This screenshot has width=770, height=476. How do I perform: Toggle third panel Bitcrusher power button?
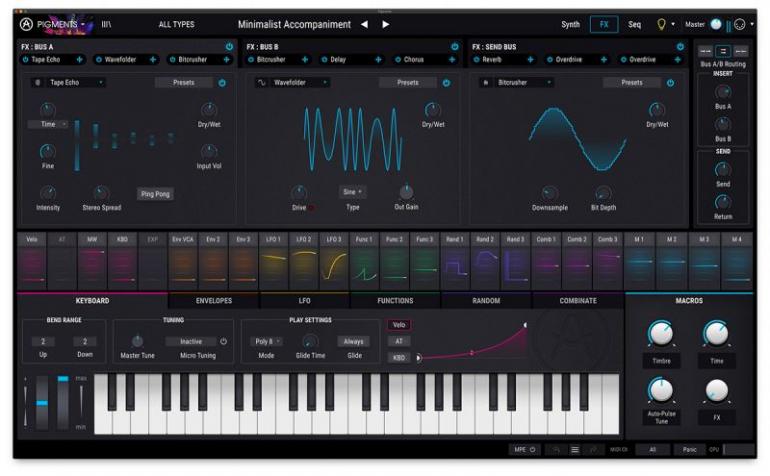(x=670, y=83)
